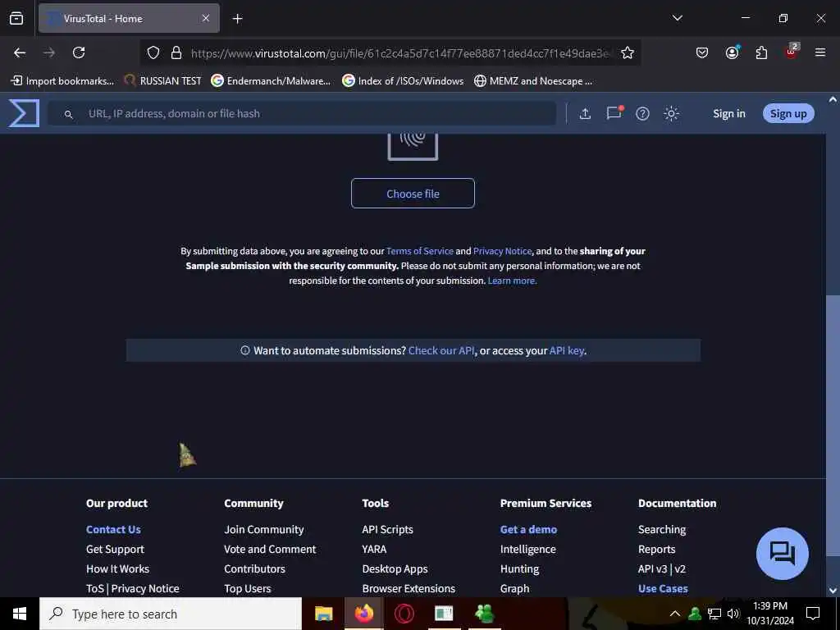
Task: Open Contributors footer link
Action: pyautogui.click(x=254, y=569)
